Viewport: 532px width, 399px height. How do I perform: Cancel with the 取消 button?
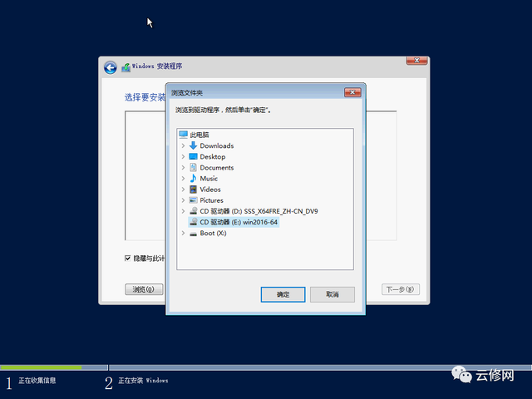332,294
